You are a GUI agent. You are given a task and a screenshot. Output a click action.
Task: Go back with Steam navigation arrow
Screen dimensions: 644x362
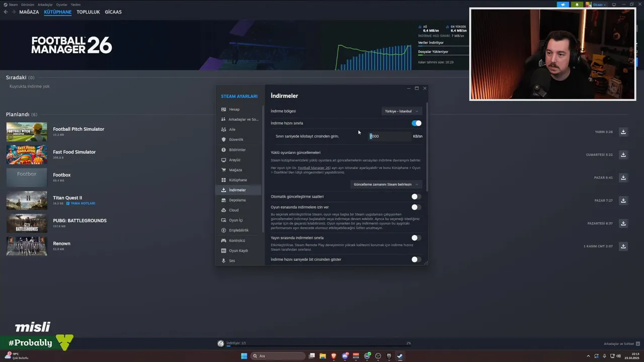pos(6,12)
